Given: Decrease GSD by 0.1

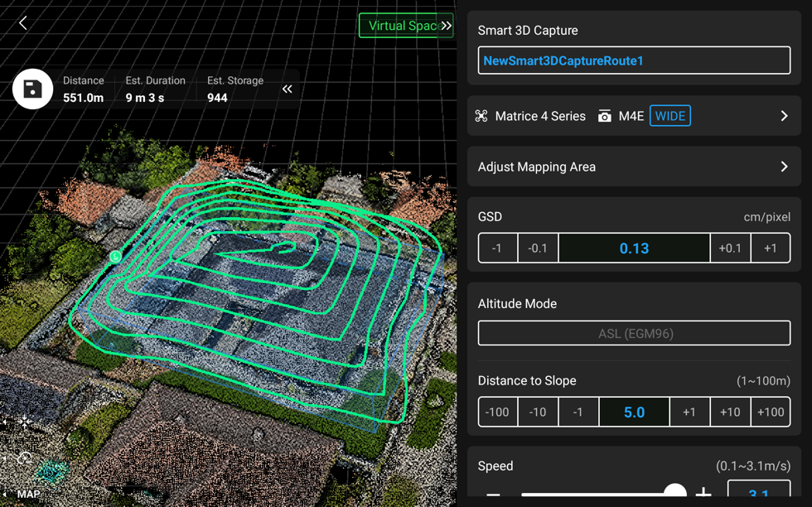Looking at the screenshot, I should coord(538,249).
